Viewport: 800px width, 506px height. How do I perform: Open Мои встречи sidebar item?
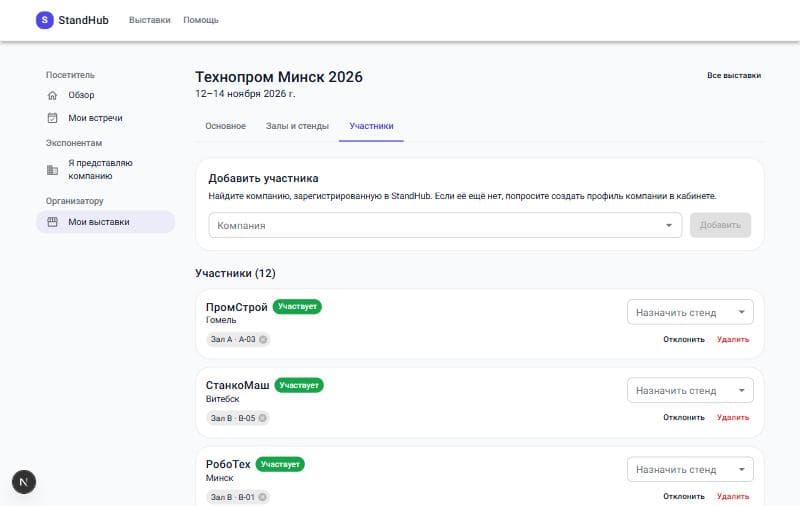tap(106, 118)
